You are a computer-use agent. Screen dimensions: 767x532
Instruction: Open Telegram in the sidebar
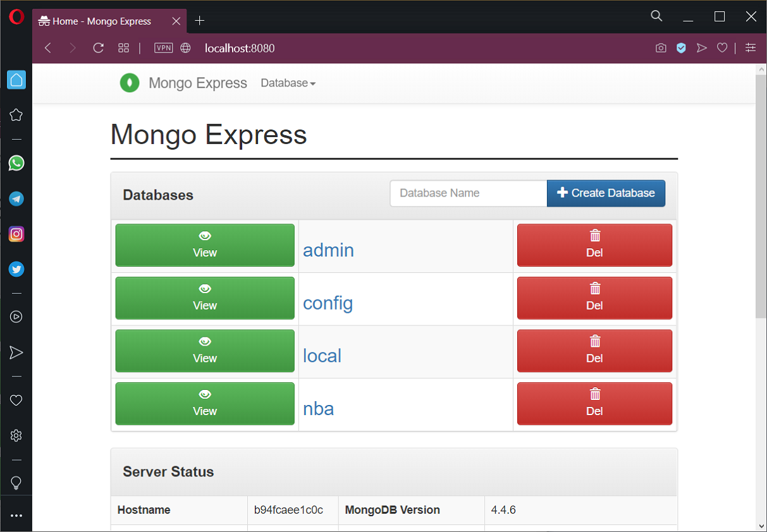(x=16, y=199)
